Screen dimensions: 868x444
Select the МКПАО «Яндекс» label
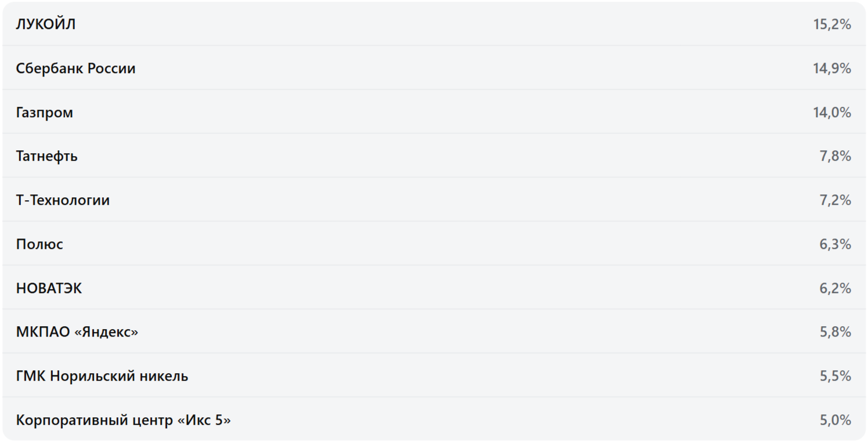click(77, 332)
